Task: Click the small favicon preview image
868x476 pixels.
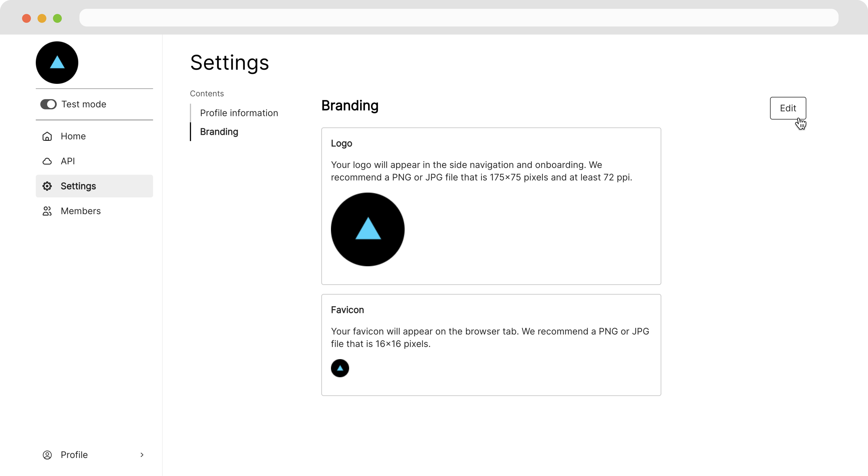Action: click(x=340, y=368)
